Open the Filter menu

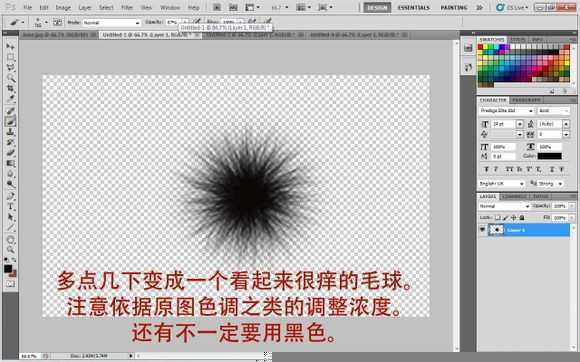[x=127, y=7]
